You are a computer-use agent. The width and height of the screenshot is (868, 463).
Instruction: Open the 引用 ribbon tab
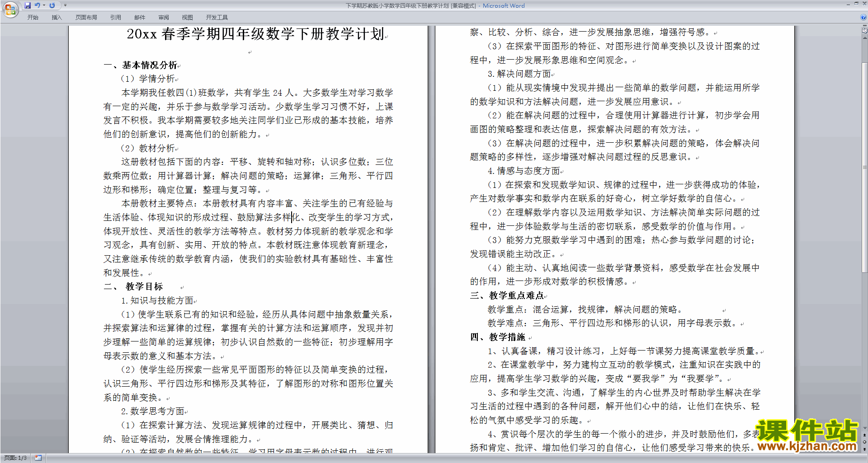(x=116, y=18)
